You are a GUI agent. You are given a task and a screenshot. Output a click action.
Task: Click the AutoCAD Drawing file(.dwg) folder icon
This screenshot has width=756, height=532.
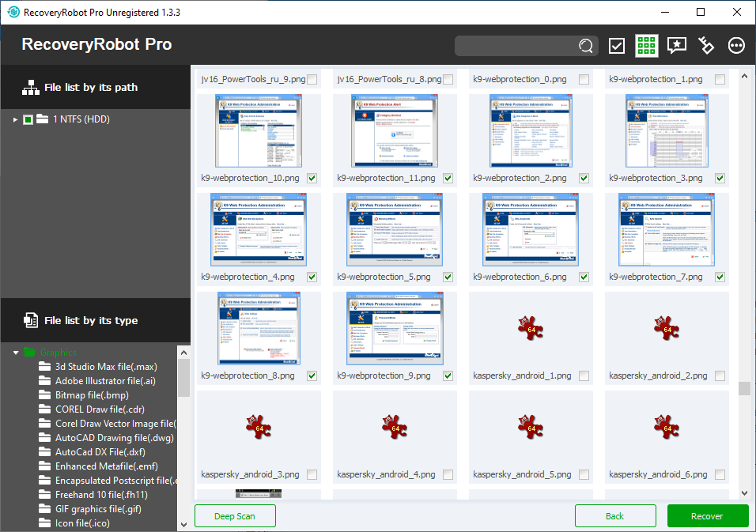pos(45,438)
